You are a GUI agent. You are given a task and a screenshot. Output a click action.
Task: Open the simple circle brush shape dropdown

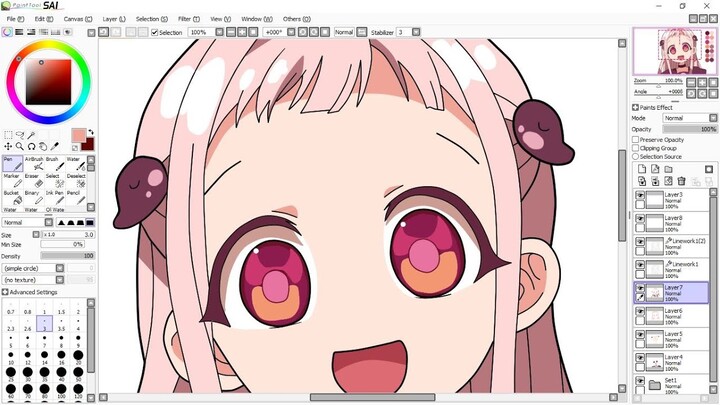pos(60,268)
